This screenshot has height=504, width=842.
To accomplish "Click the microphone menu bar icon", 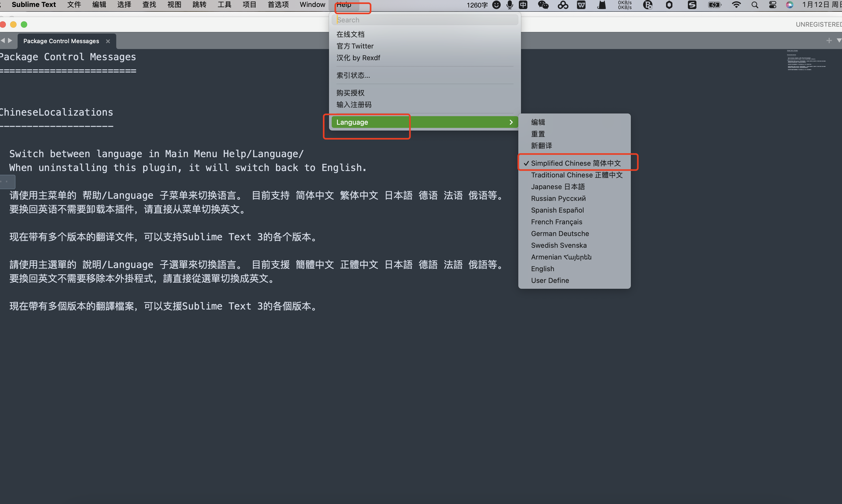I will (x=510, y=5).
